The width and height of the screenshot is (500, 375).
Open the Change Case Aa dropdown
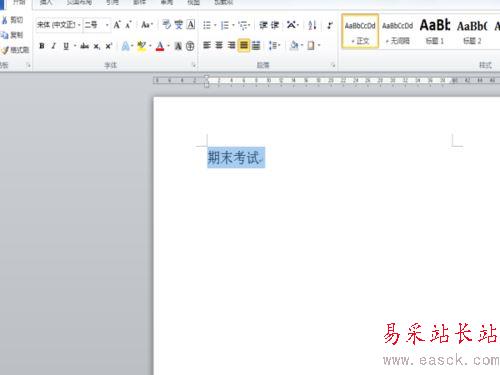(x=147, y=25)
